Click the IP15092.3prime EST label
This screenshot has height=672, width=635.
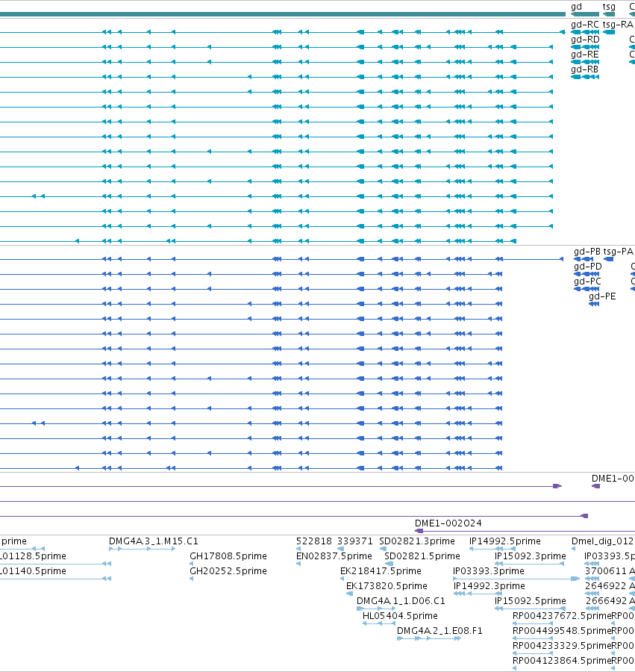click(x=530, y=556)
